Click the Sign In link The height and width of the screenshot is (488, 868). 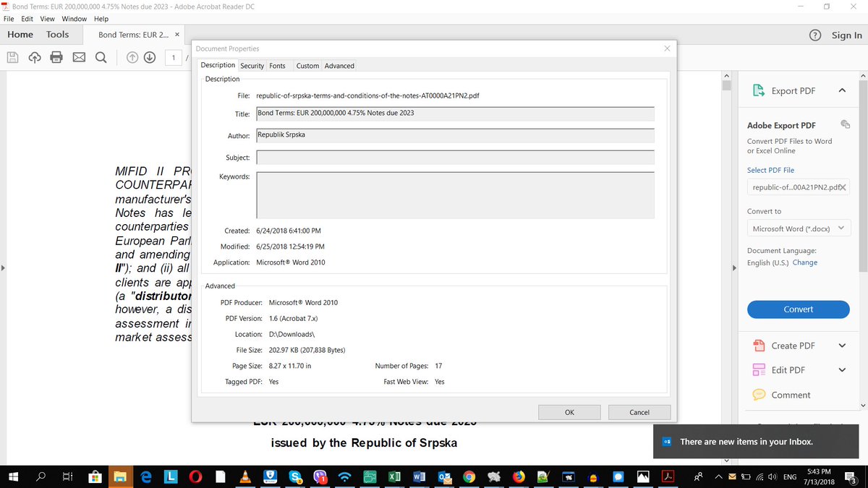pos(847,35)
